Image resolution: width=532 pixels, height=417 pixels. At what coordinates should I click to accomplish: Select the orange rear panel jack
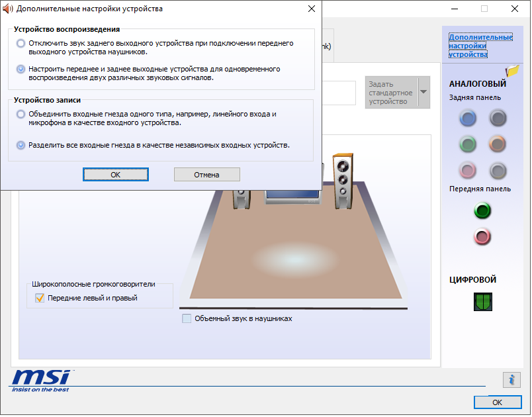(x=498, y=144)
